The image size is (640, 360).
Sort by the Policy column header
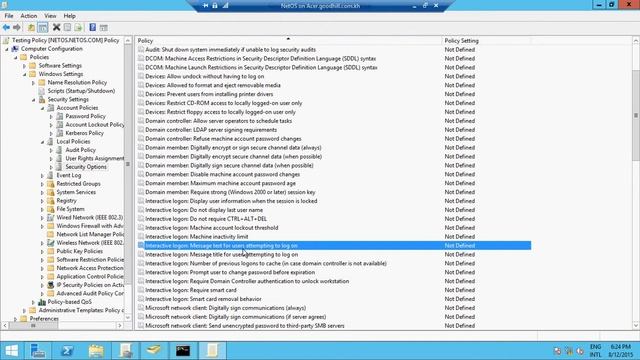pyautogui.click(x=288, y=41)
